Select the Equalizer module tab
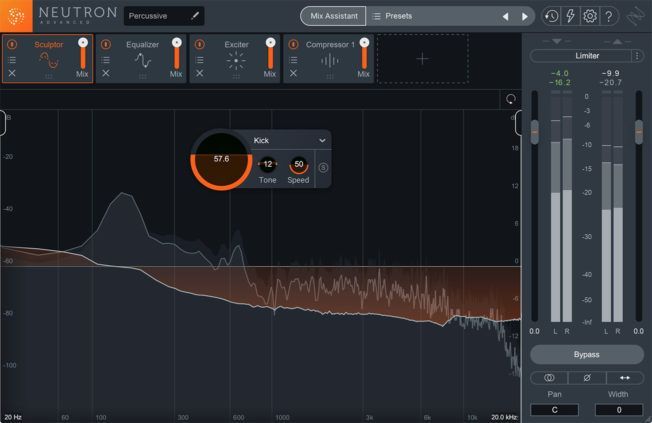This screenshot has height=423, width=652. click(x=142, y=58)
